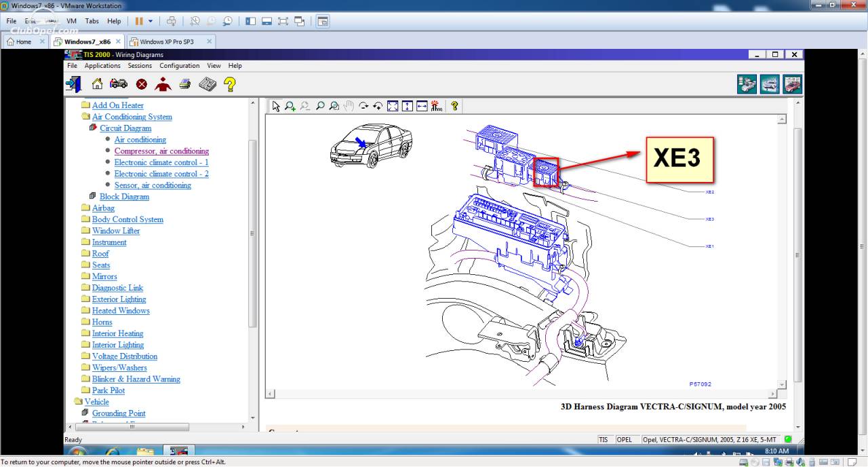This screenshot has height=467, width=868.
Task: Open Electronic climate control - 1 link
Action: pos(161,162)
